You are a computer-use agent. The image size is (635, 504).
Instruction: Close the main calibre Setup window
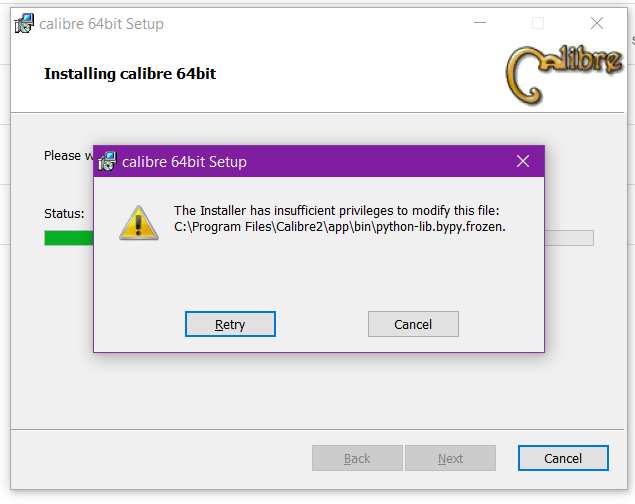597,23
